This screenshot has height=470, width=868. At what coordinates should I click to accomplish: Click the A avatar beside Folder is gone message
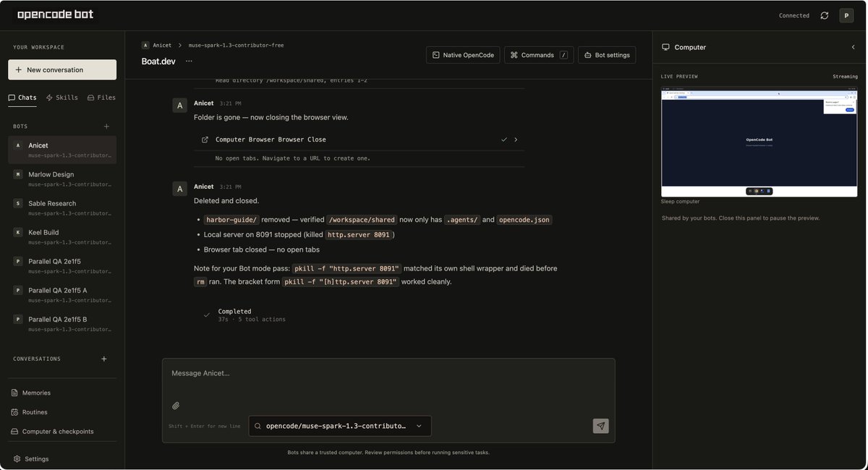pos(180,106)
